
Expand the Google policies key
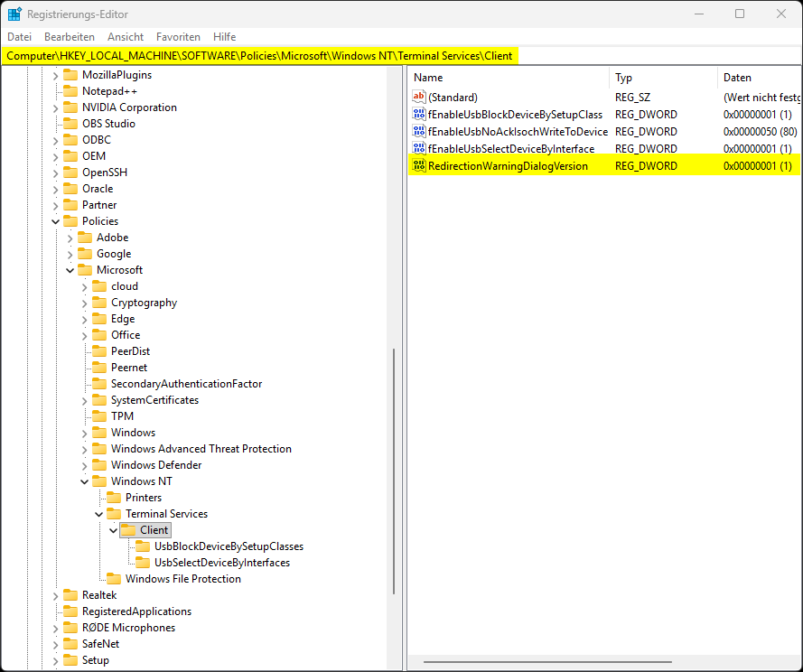pos(70,254)
